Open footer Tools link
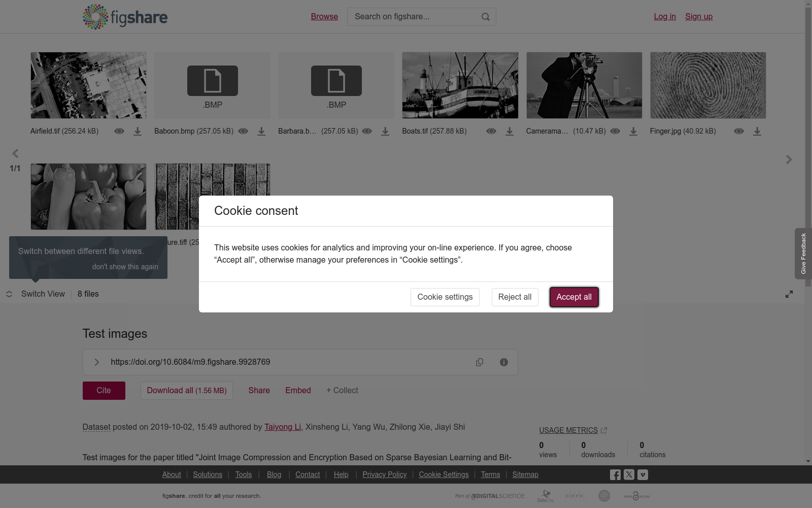The width and height of the screenshot is (812, 508). click(x=244, y=474)
